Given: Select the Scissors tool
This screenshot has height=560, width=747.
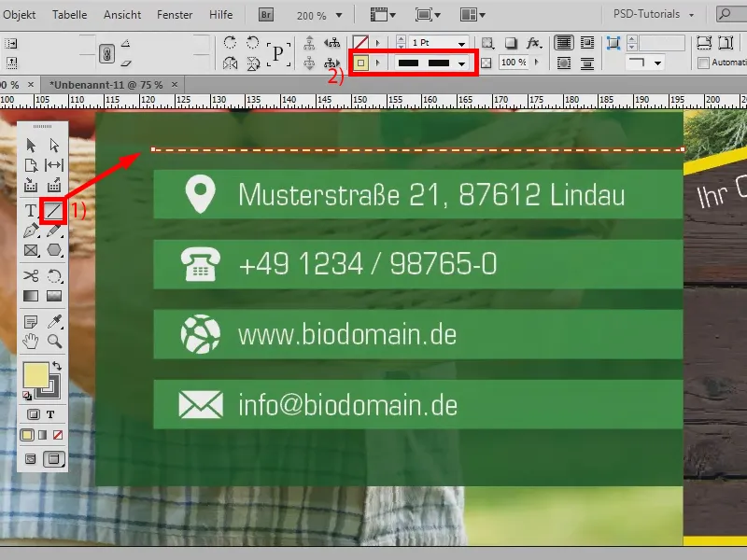Looking at the screenshot, I should pyautogui.click(x=31, y=275).
